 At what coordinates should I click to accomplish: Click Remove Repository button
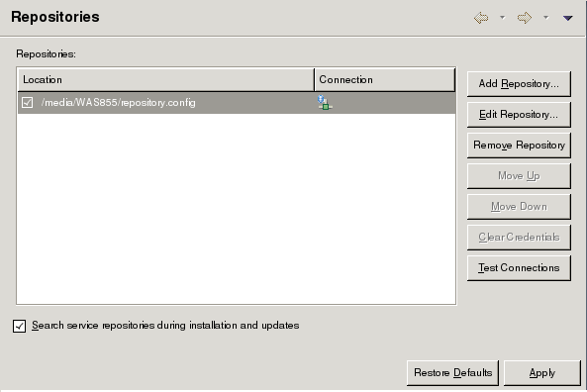click(519, 146)
